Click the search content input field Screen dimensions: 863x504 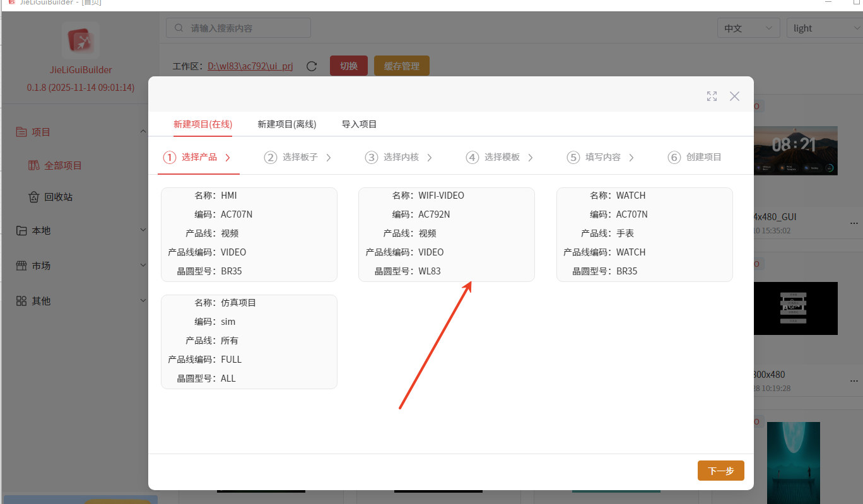coord(238,28)
